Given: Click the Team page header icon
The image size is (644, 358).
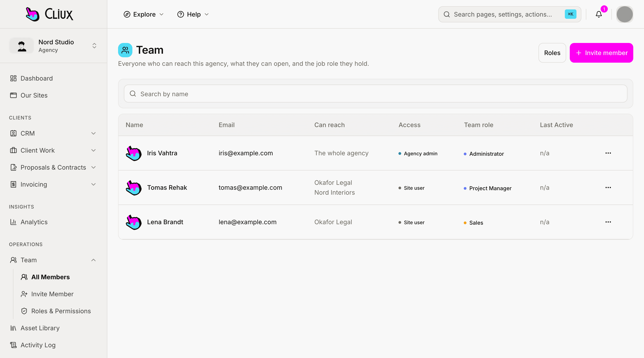Looking at the screenshot, I should [125, 50].
